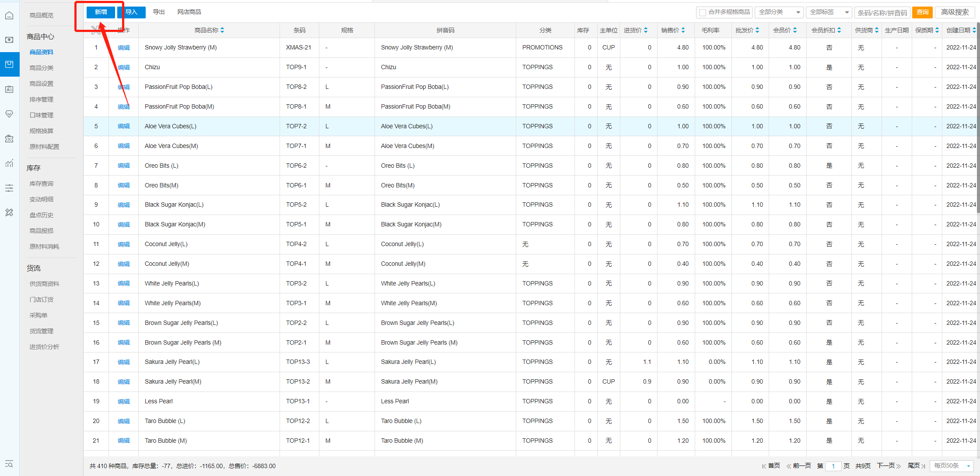This screenshot has height=476, width=980.
Task: Click the yen cashier icon in sidebar
Action: (9, 40)
